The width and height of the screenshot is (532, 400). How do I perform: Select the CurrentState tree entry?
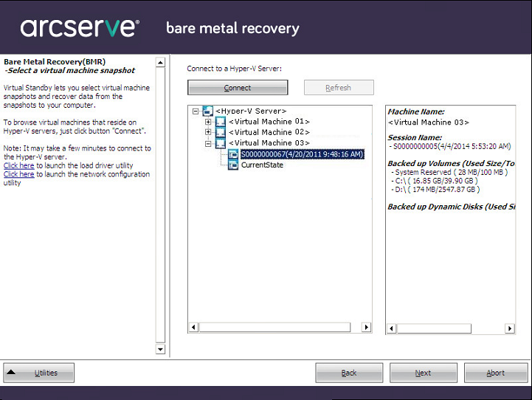(x=262, y=165)
